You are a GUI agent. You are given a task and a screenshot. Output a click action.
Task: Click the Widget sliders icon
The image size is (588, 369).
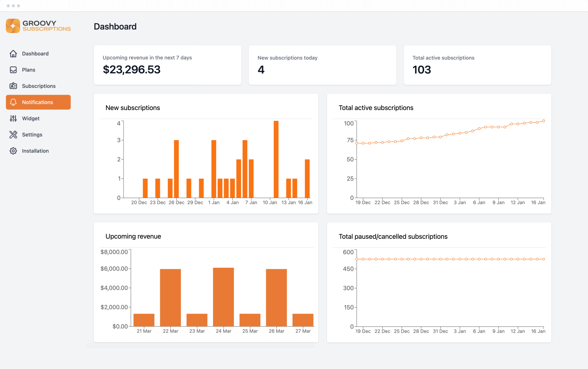(x=13, y=118)
